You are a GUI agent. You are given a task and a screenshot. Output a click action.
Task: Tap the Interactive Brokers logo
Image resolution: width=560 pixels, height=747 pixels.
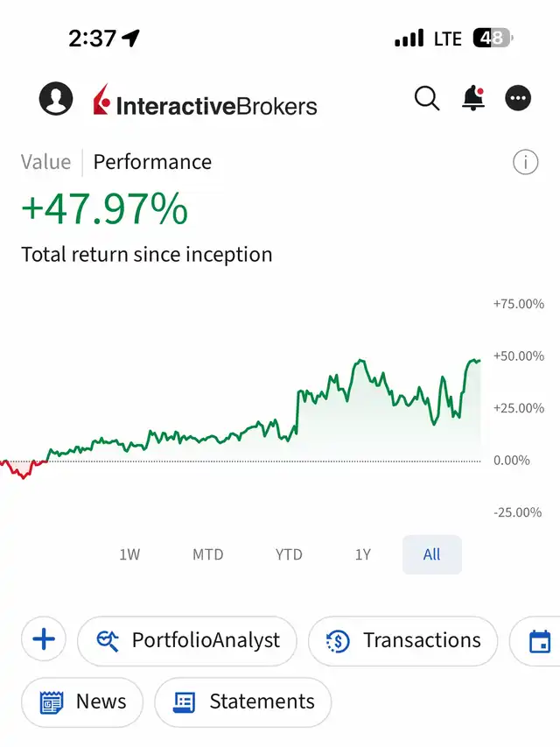point(206,102)
